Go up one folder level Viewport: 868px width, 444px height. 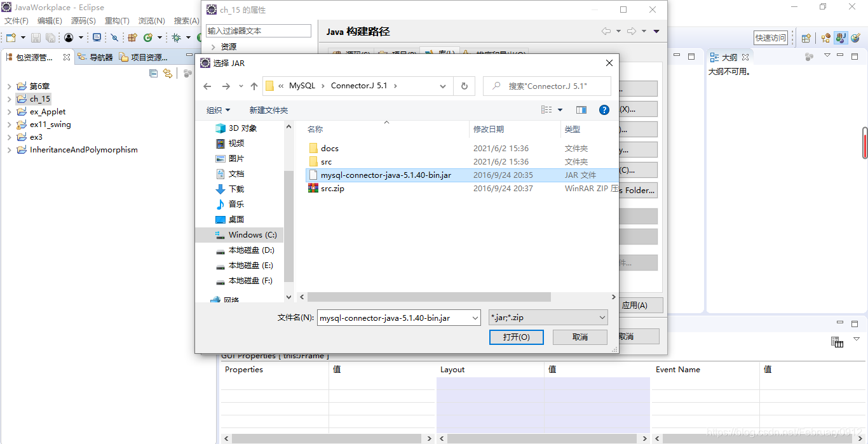click(254, 86)
